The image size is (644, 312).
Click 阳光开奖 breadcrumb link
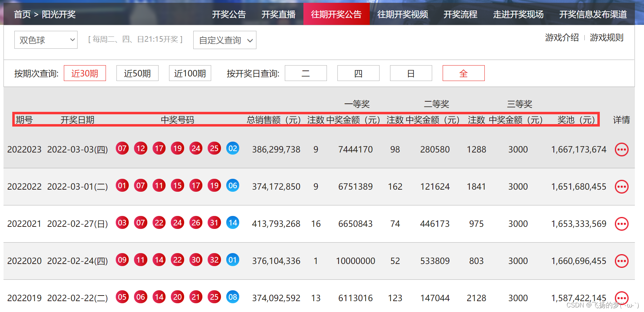coord(59,14)
